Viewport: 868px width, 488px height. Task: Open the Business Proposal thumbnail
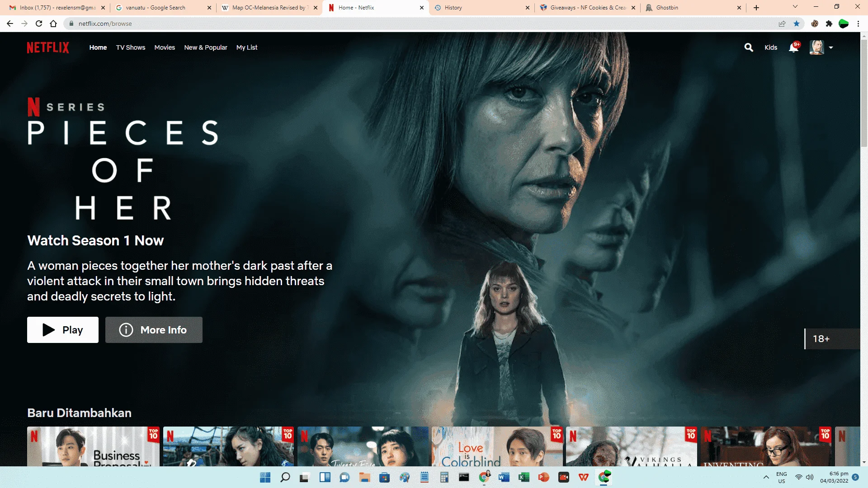click(93, 446)
